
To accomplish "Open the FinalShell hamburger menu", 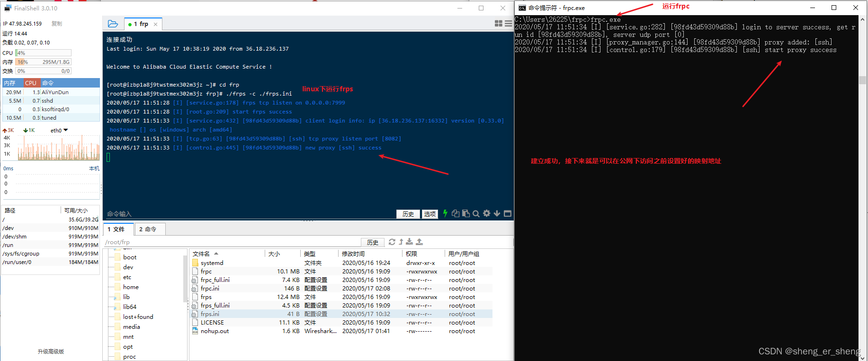I will click(508, 24).
